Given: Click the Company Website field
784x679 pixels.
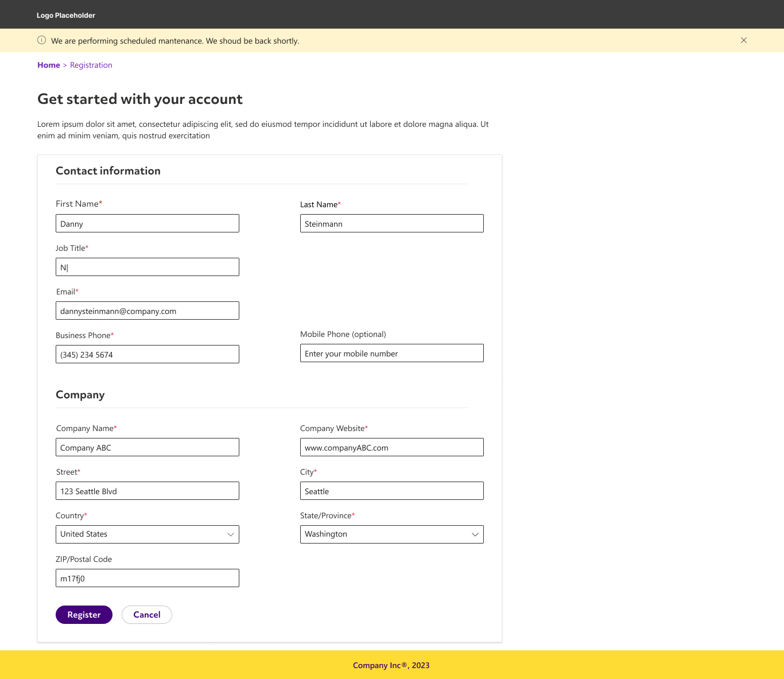Looking at the screenshot, I should 392,447.
